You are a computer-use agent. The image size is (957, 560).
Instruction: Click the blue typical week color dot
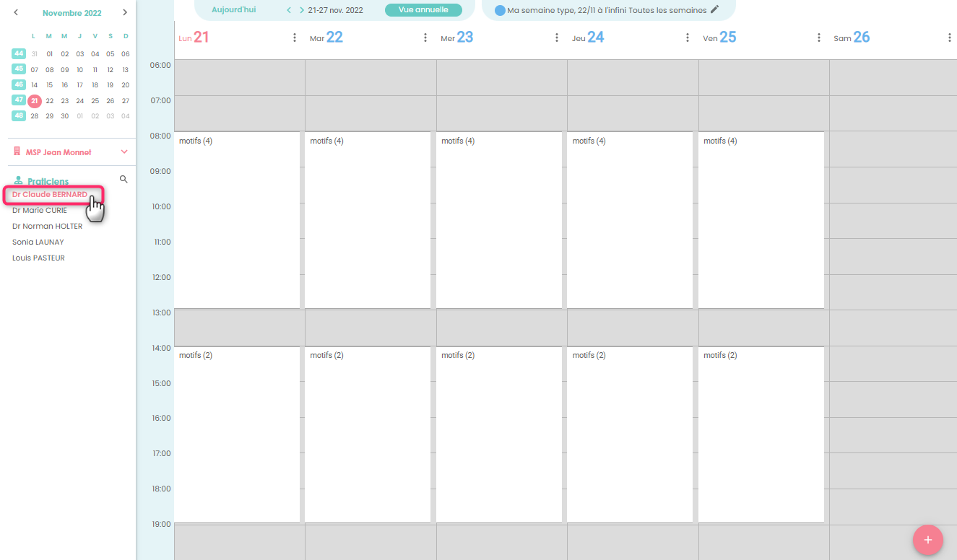(x=500, y=11)
